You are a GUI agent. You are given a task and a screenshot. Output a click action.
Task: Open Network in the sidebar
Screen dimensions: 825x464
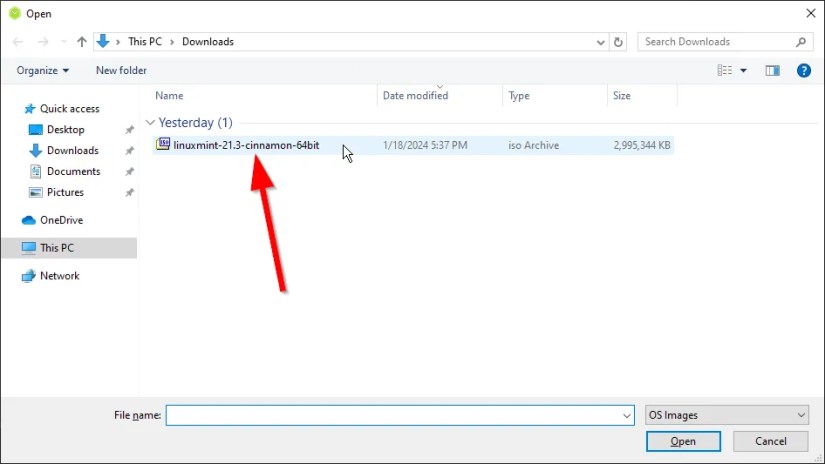coord(59,276)
